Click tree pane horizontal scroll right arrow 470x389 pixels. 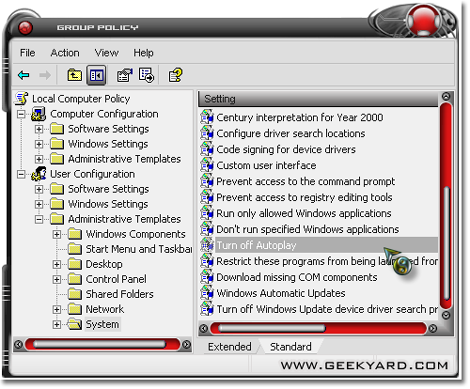pyautogui.click(x=187, y=344)
